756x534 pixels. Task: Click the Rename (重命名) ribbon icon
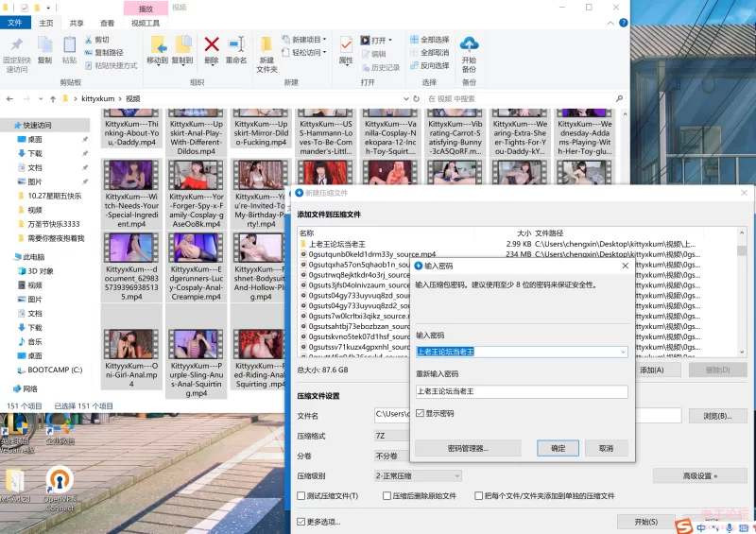(236, 48)
